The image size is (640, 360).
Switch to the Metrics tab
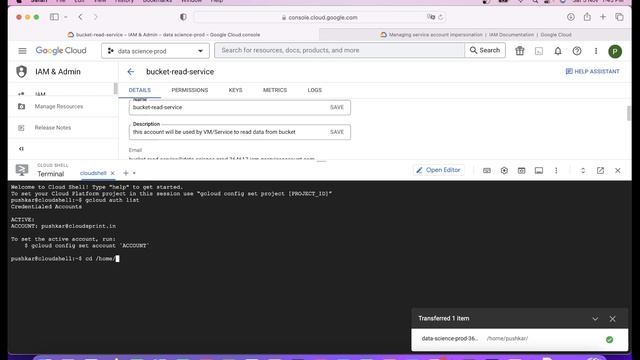pyautogui.click(x=275, y=90)
